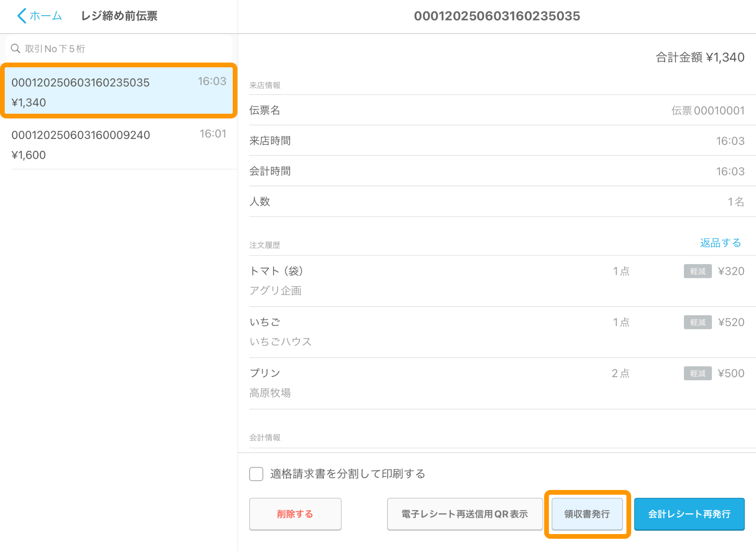Click 会計レシート再発行 button
This screenshot has height=551, width=756.
pyautogui.click(x=689, y=514)
